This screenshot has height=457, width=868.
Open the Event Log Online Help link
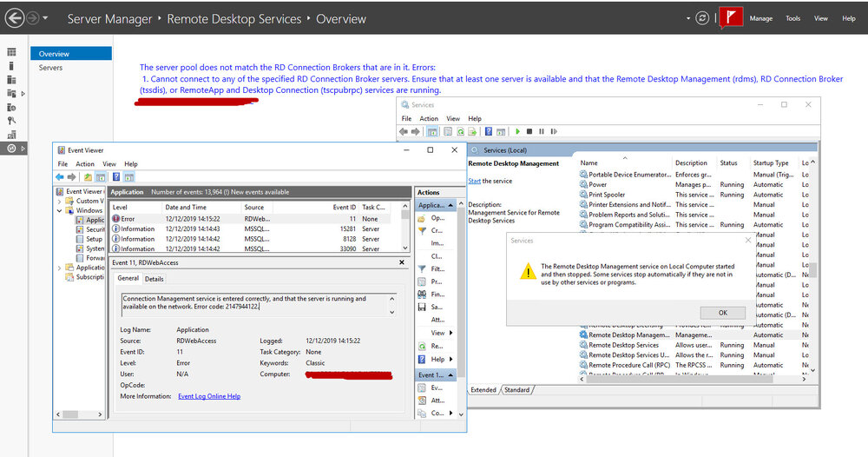[x=209, y=396]
